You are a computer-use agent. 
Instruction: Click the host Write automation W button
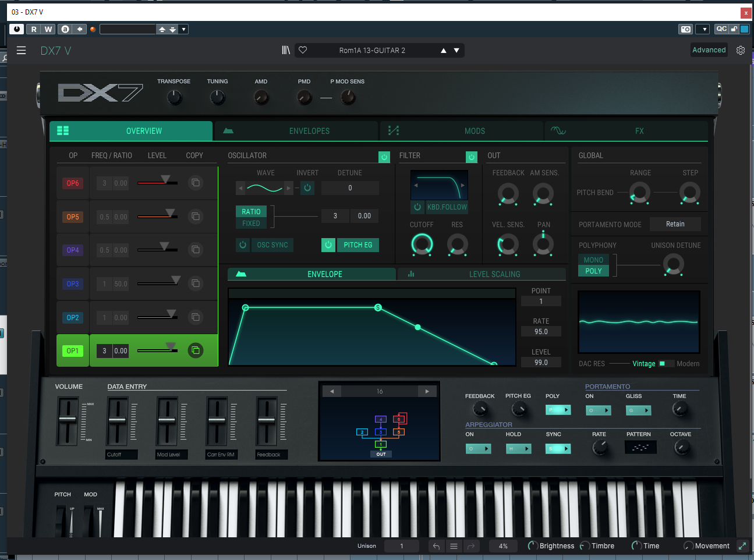coord(48,29)
